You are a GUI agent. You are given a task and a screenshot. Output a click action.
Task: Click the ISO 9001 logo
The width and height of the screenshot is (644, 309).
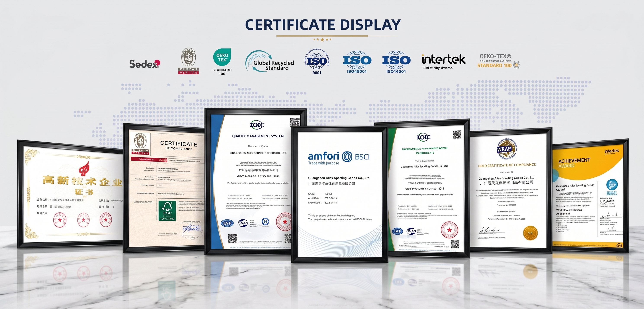pos(317,61)
